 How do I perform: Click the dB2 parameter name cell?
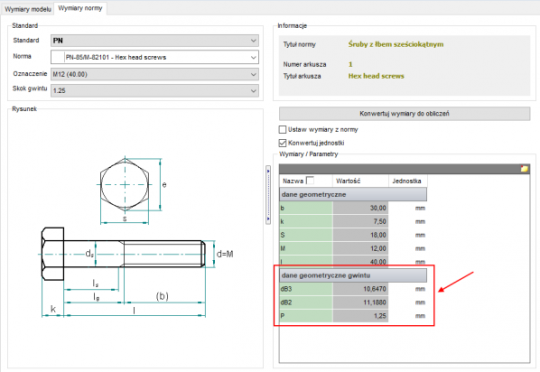[x=306, y=302]
